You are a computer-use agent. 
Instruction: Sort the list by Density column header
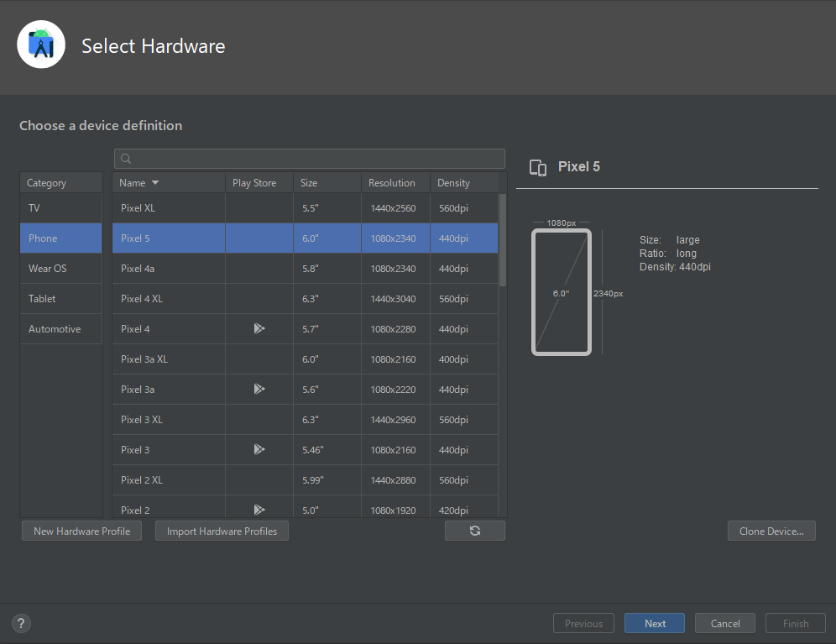454,183
